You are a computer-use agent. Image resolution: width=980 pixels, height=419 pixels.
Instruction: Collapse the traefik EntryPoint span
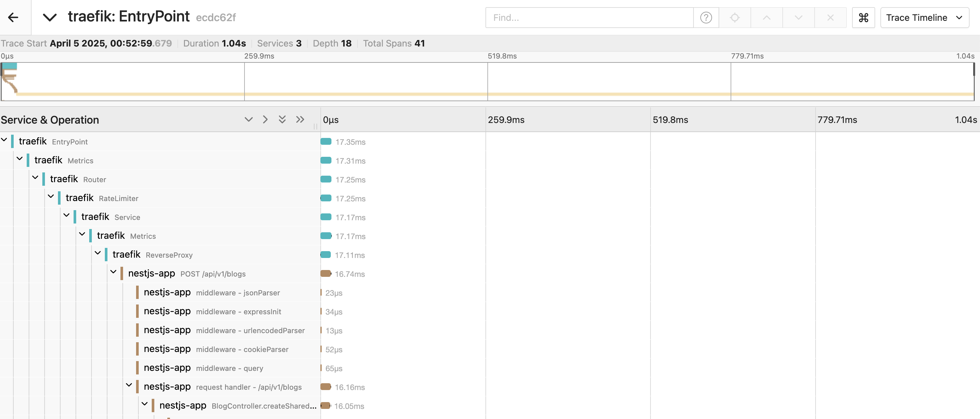(4, 140)
